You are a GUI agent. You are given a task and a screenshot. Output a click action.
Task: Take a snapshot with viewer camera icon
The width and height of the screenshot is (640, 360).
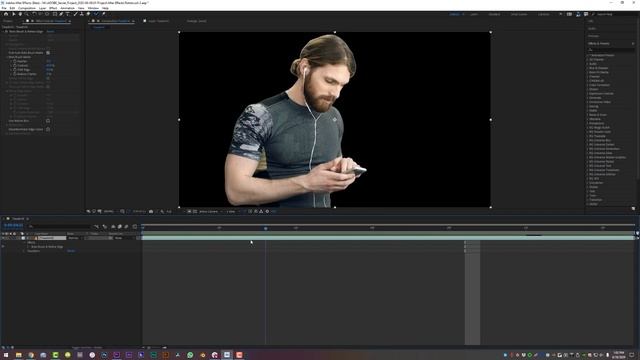(x=151, y=211)
